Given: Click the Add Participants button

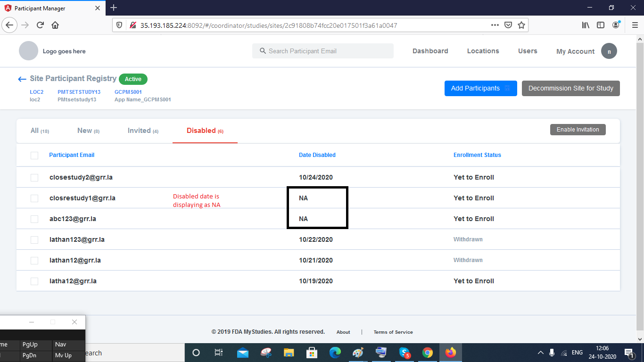Looking at the screenshot, I should click(x=480, y=88).
